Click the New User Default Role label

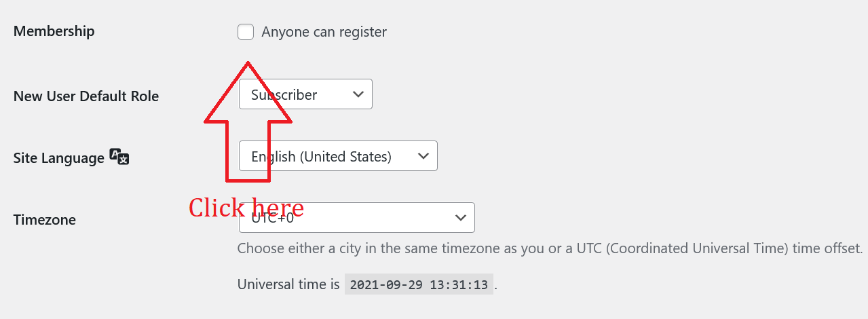coord(86,96)
